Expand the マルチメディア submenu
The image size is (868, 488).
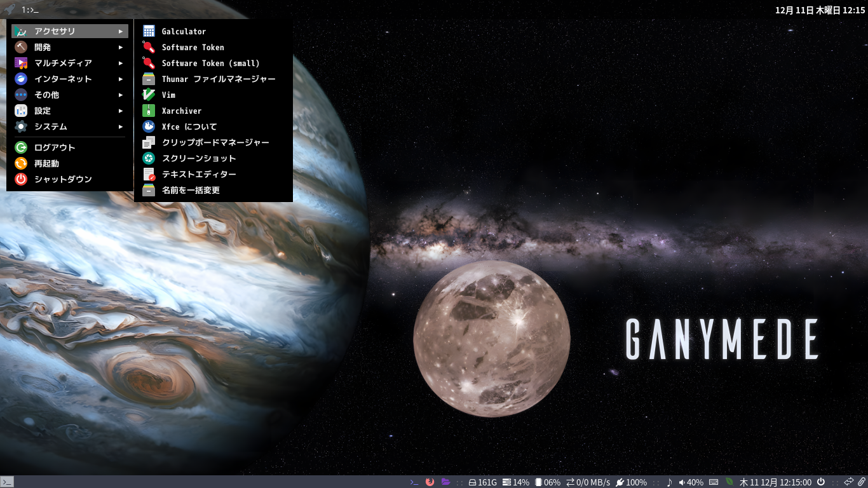point(70,63)
